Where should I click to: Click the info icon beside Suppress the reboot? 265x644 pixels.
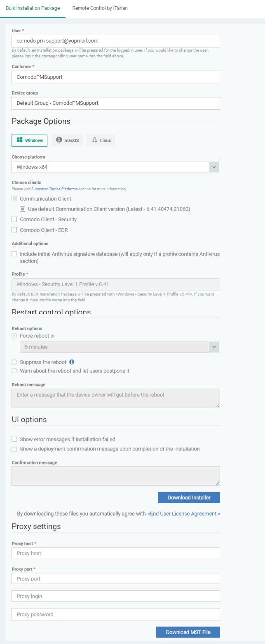(72, 362)
